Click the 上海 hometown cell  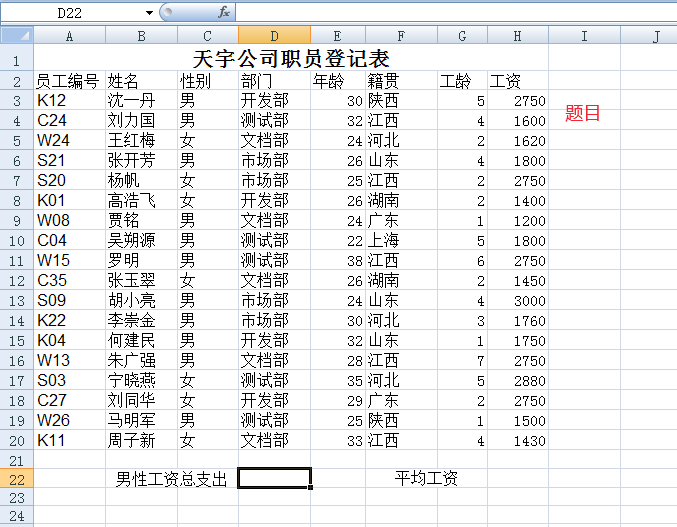tap(401, 240)
